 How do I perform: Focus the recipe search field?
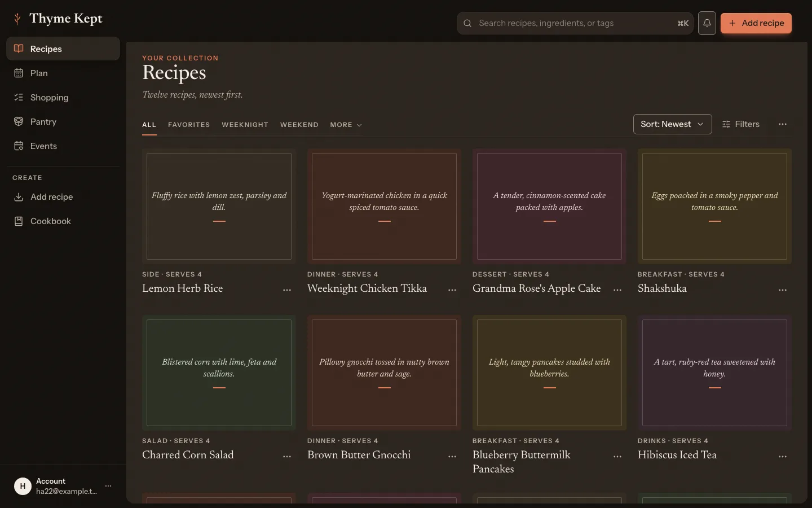tap(575, 23)
